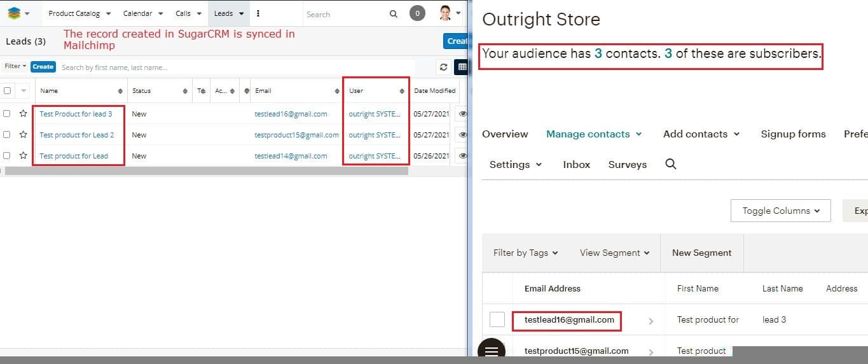Screen dimensions: 868x364
Task: Favorite the Test Product for lead 3 record
Action: coord(24,114)
